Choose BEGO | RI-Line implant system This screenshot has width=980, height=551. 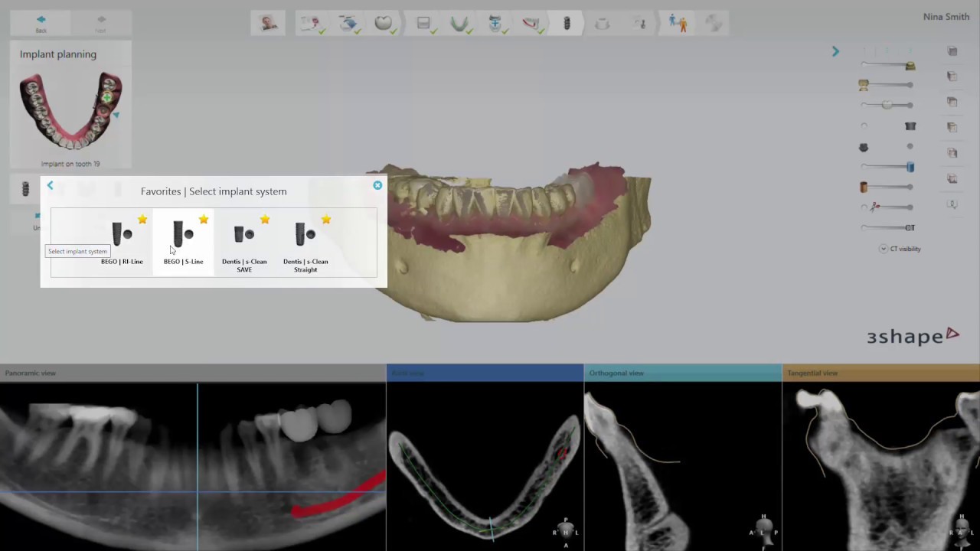point(122,241)
